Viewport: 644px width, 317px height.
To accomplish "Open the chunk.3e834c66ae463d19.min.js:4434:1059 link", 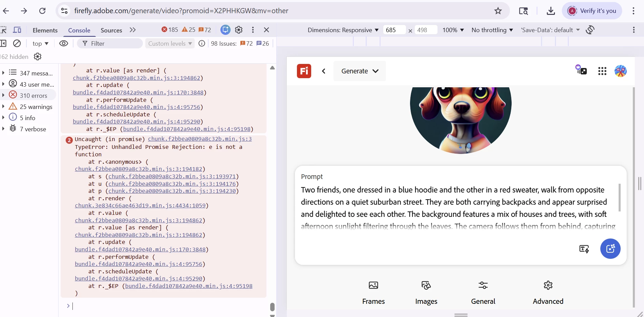I will [140, 205].
